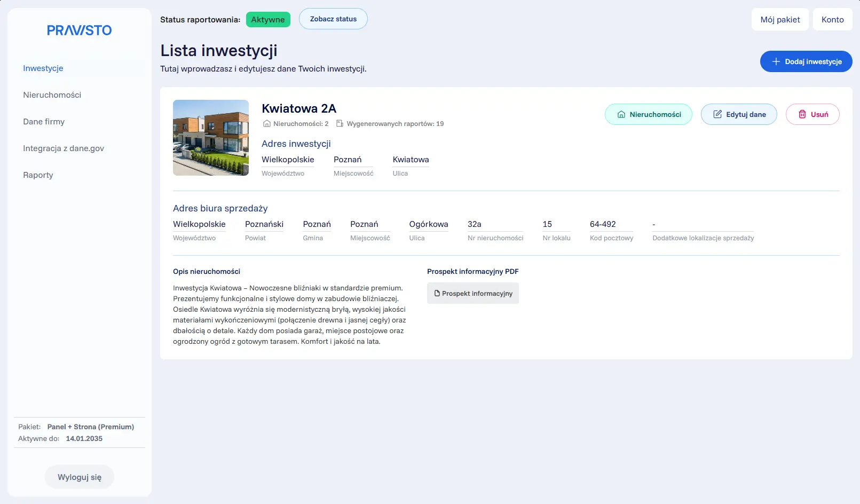Image resolution: width=860 pixels, height=504 pixels.
Task: Download the Prospekt informacyjny PDF
Action: tap(473, 293)
